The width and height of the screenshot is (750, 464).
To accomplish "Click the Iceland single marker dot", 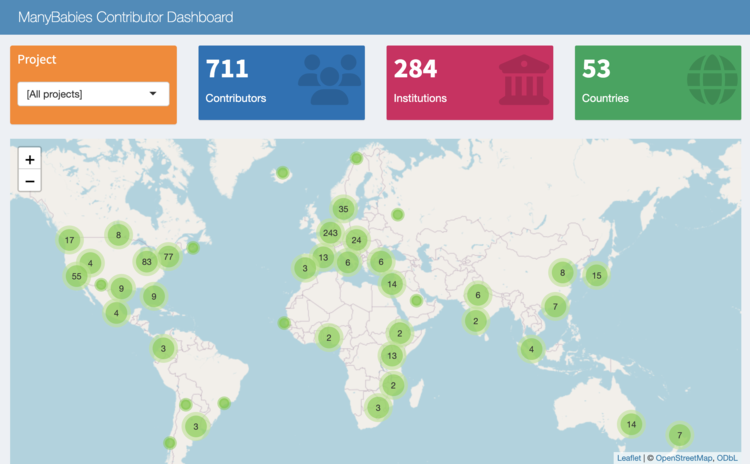I will [283, 173].
